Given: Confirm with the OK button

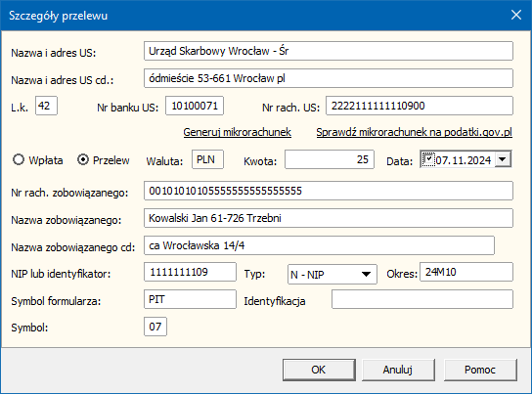Looking at the screenshot, I should tap(319, 370).
